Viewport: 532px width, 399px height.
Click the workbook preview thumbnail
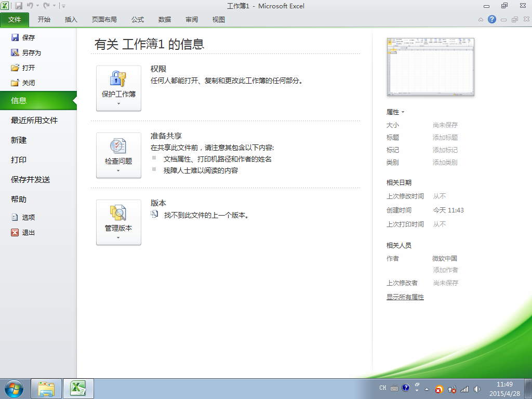[430, 67]
